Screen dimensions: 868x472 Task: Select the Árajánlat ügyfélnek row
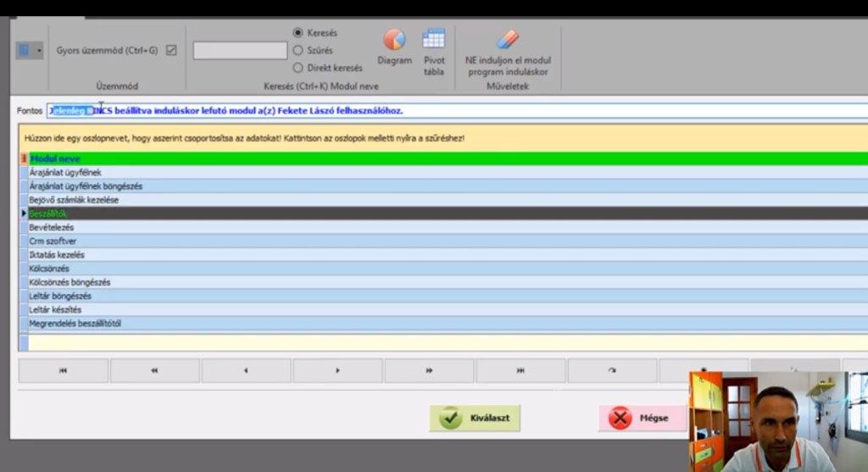pos(65,172)
